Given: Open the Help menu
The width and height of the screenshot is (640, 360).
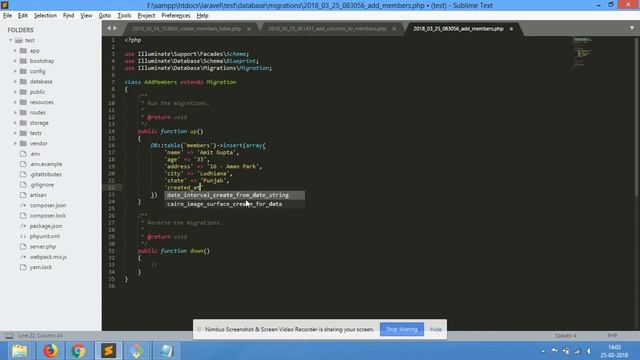Looking at the screenshot, I should point(202,16).
